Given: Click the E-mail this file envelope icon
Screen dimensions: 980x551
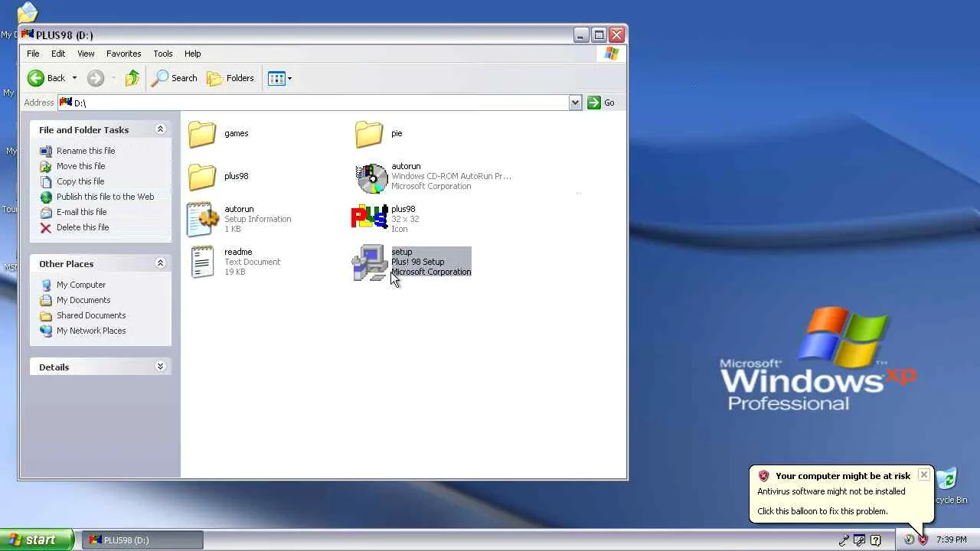Looking at the screenshot, I should [46, 212].
